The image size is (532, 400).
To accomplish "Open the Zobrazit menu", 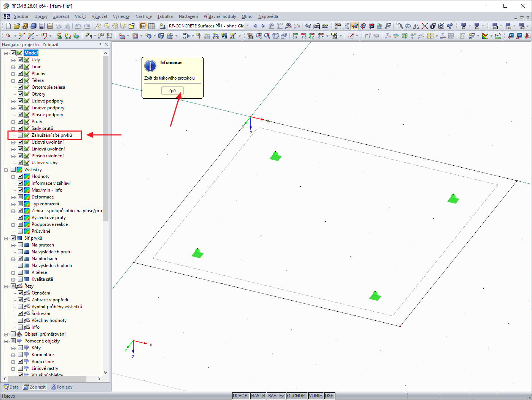I will [61, 16].
